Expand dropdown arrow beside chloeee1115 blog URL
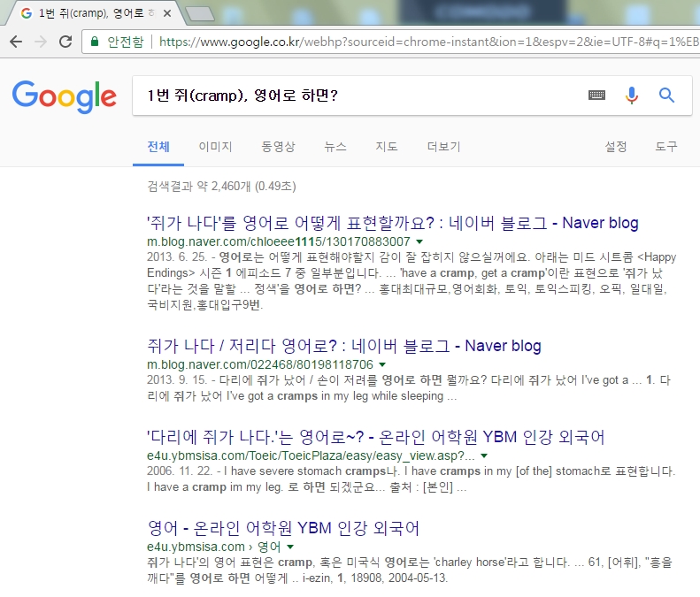 point(419,241)
